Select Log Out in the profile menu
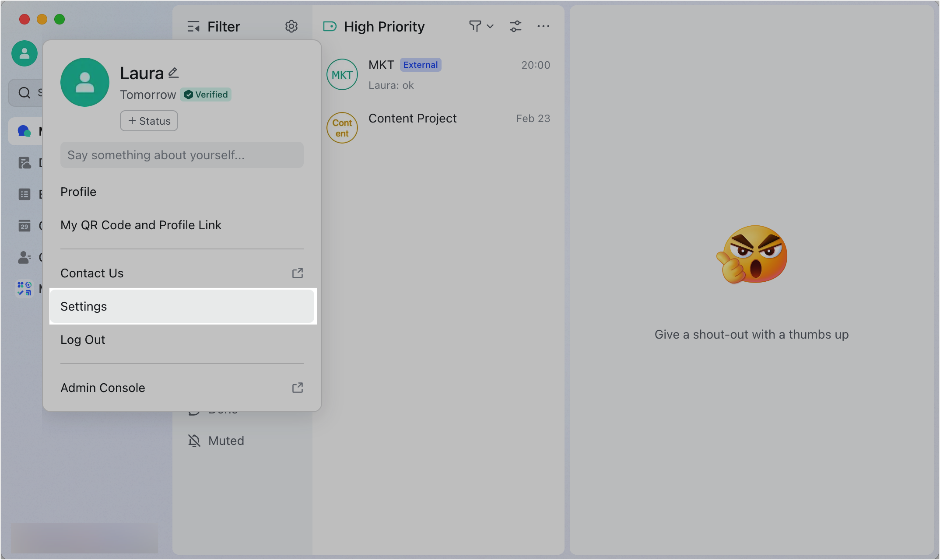940x560 pixels. [83, 339]
